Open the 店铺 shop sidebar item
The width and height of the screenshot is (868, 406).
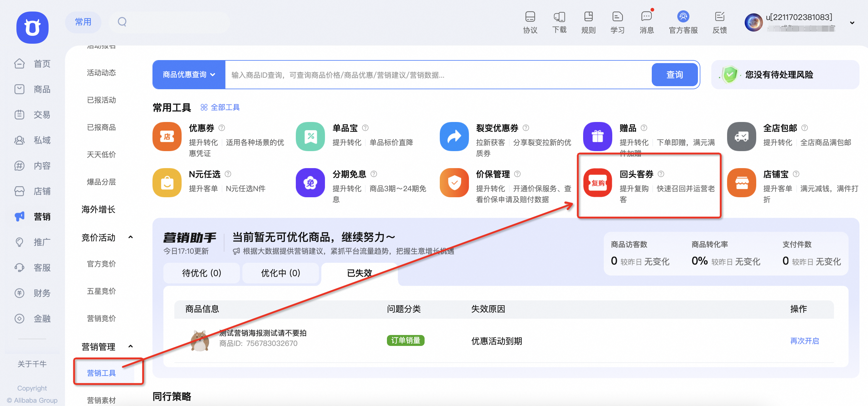pos(32,191)
